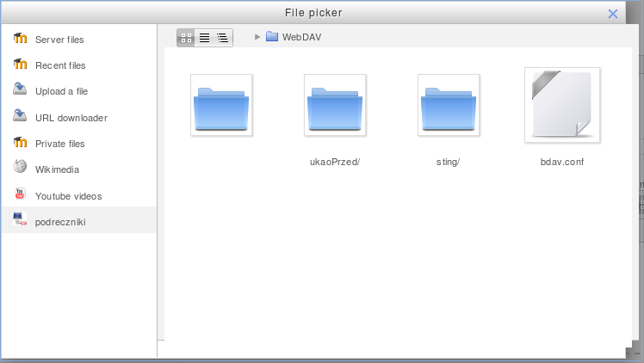644x363 pixels.
Task: Click the YouTube logo icon
Action: tap(20, 194)
